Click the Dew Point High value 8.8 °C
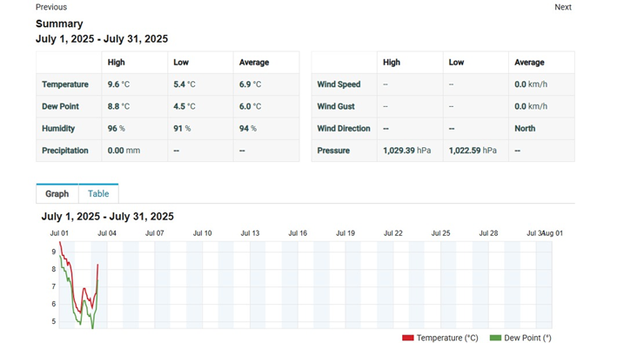This screenshot has width=644, height=343. (118, 106)
